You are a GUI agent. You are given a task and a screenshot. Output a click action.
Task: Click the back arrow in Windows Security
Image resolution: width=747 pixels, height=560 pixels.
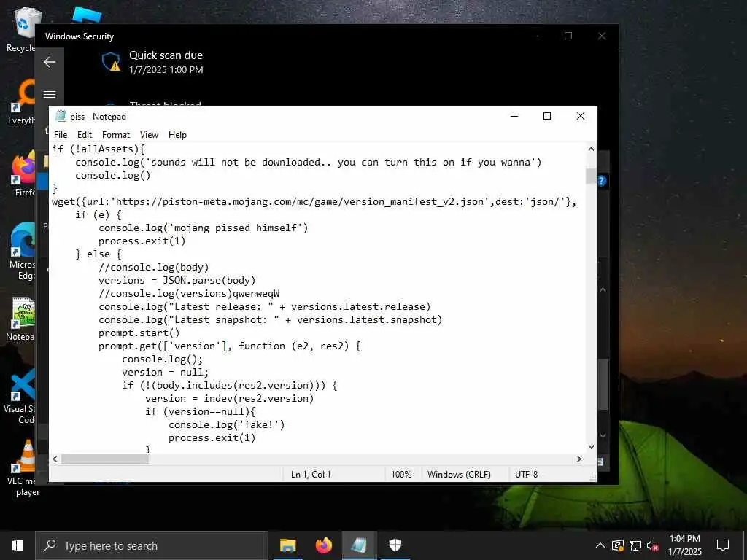point(50,62)
